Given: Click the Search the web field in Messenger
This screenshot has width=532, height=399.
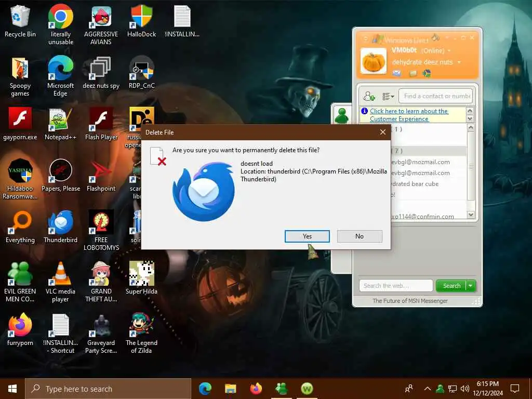Looking at the screenshot, I should (x=396, y=286).
